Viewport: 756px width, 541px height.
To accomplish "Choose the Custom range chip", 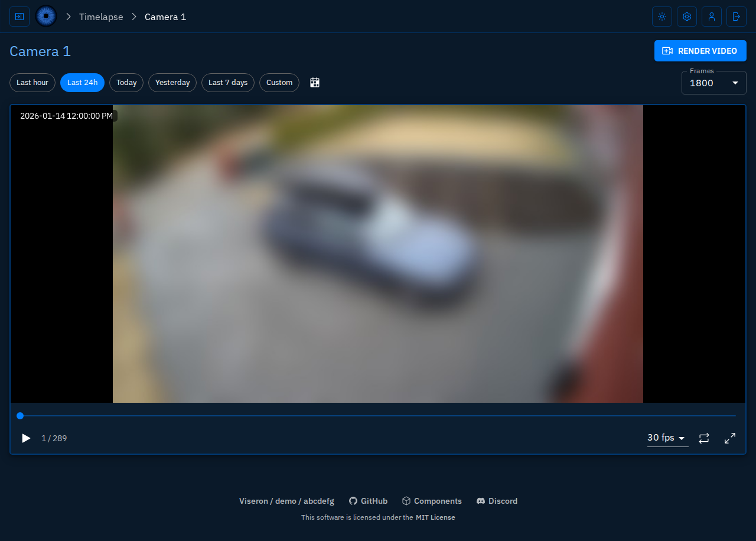I will [279, 83].
